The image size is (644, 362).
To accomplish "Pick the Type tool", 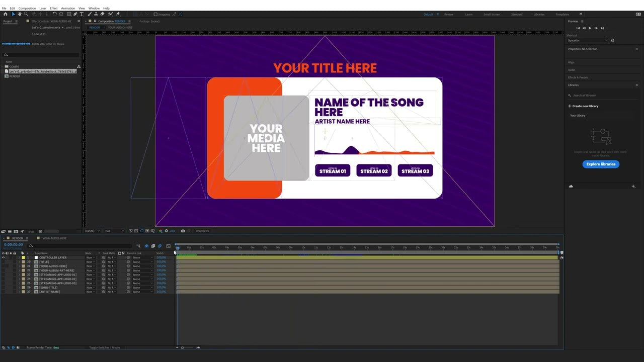I will tap(81, 14).
